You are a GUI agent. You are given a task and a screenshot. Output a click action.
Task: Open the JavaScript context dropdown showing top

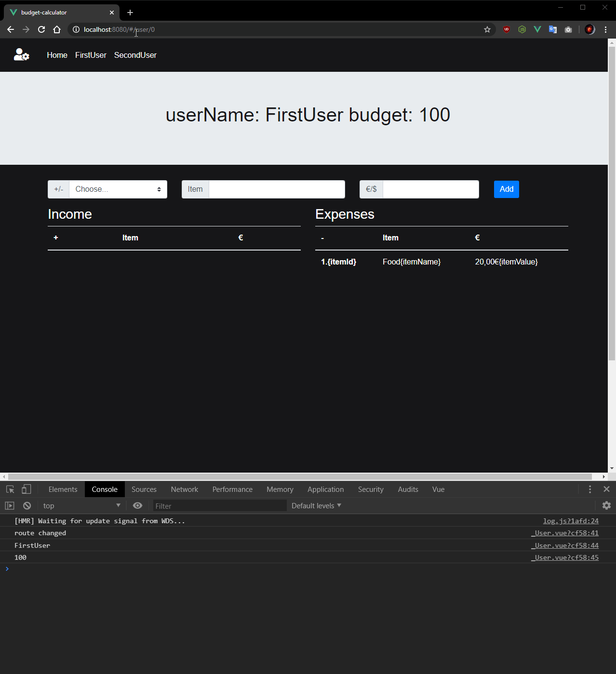(81, 505)
